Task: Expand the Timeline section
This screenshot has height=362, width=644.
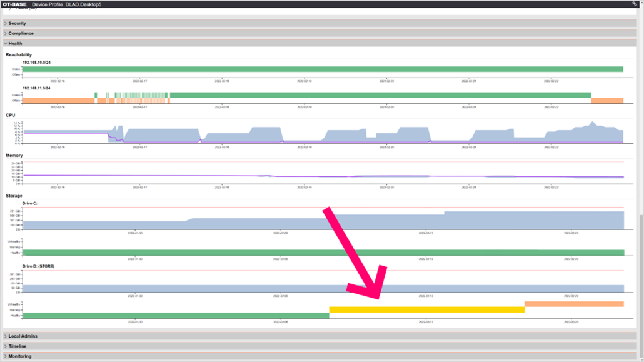Action: pos(320,346)
